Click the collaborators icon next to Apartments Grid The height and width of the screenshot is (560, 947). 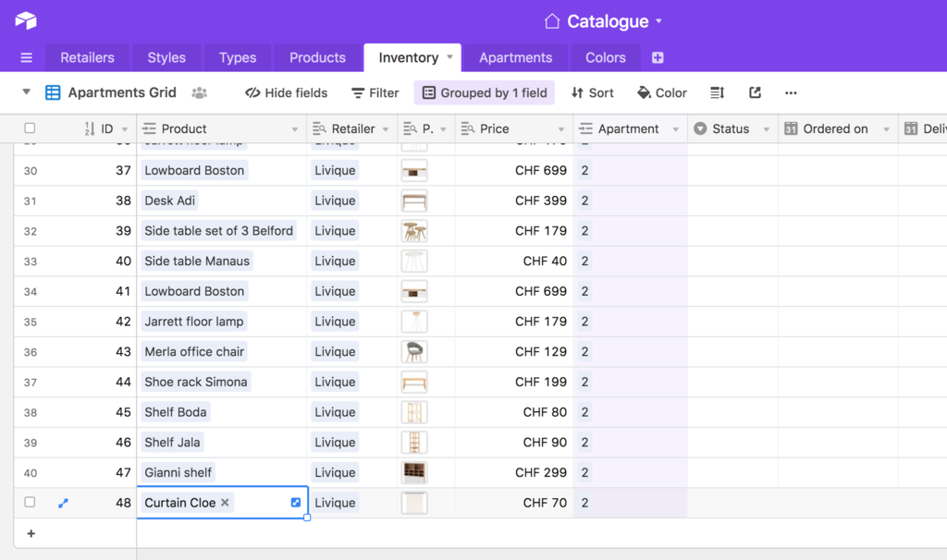[199, 92]
